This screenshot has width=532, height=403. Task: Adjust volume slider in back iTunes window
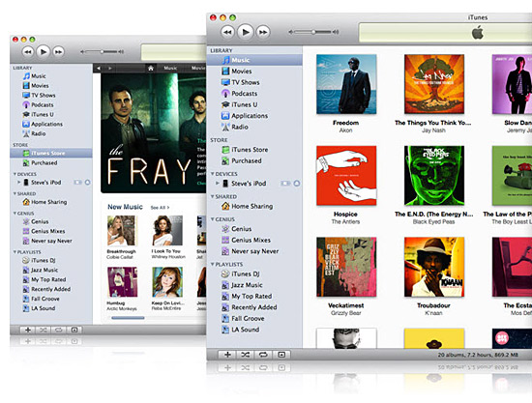click(x=102, y=52)
